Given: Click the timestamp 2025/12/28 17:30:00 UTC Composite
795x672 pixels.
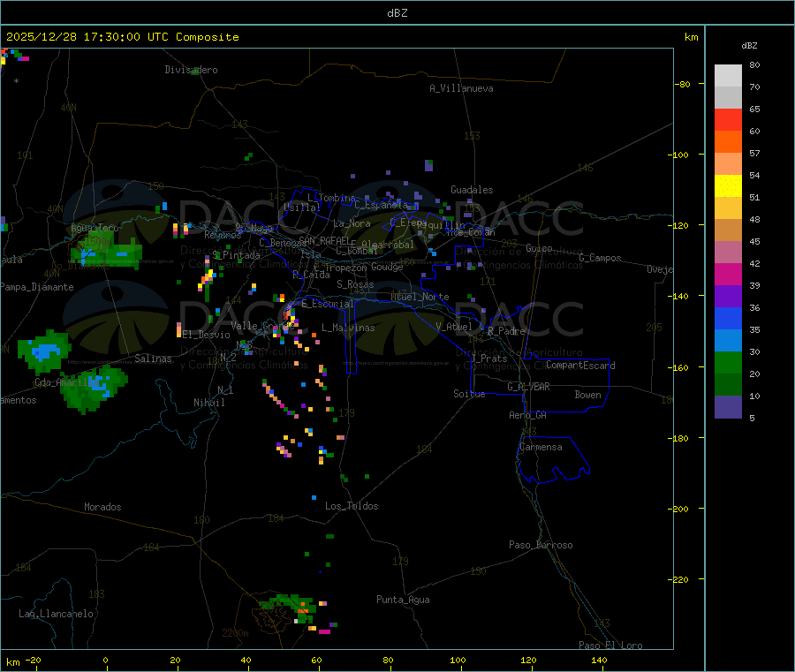Looking at the screenshot, I should pyautogui.click(x=122, y=37).
